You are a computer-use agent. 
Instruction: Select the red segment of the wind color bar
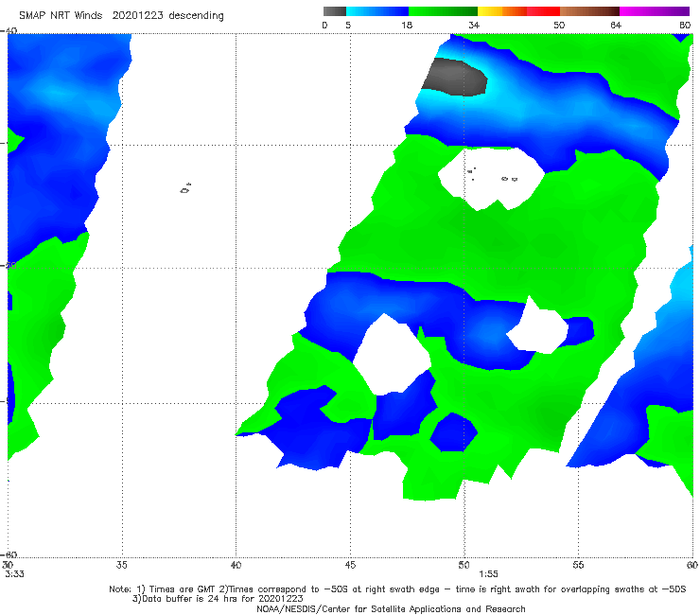point(543,11)
